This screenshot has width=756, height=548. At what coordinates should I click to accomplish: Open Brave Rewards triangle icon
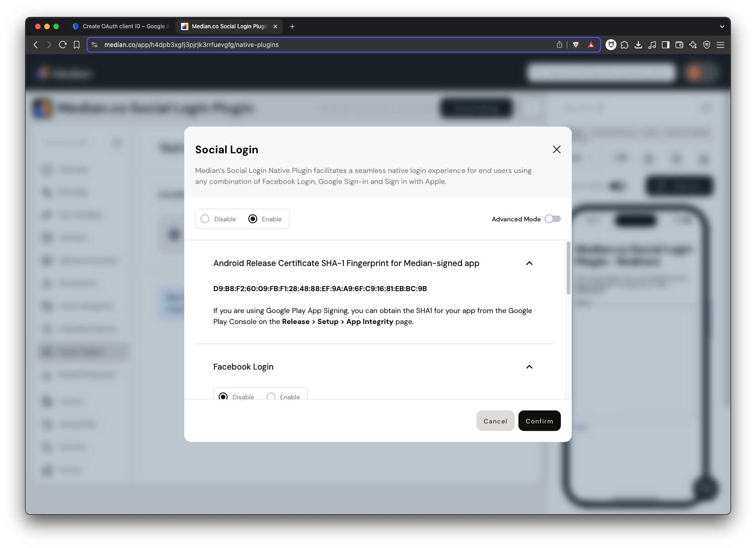(x=591, y=45)
